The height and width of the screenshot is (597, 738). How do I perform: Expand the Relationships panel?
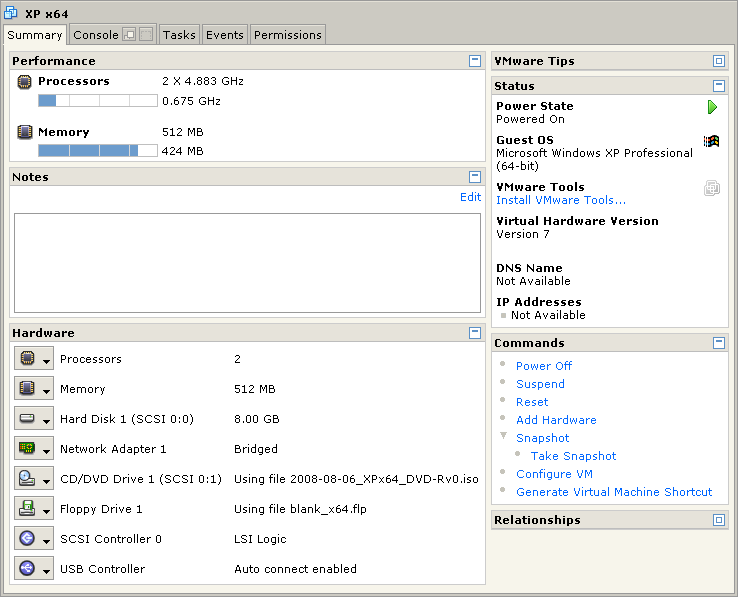pyautogui.click(x=719, y=520)
